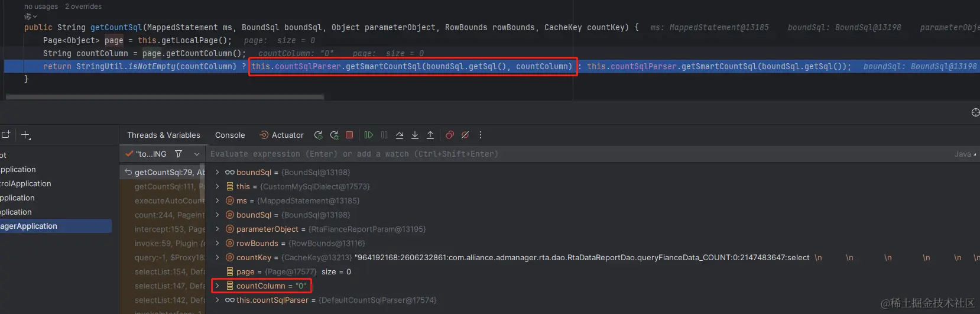Click the thread filter funnel icon
The image size is (980, 314).
pyautogui.click(x=179, y=154)
